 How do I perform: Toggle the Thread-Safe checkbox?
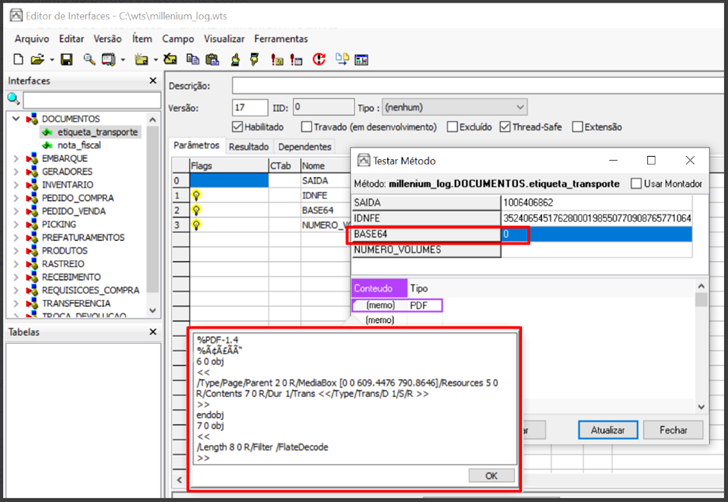(x=505, y=127)
